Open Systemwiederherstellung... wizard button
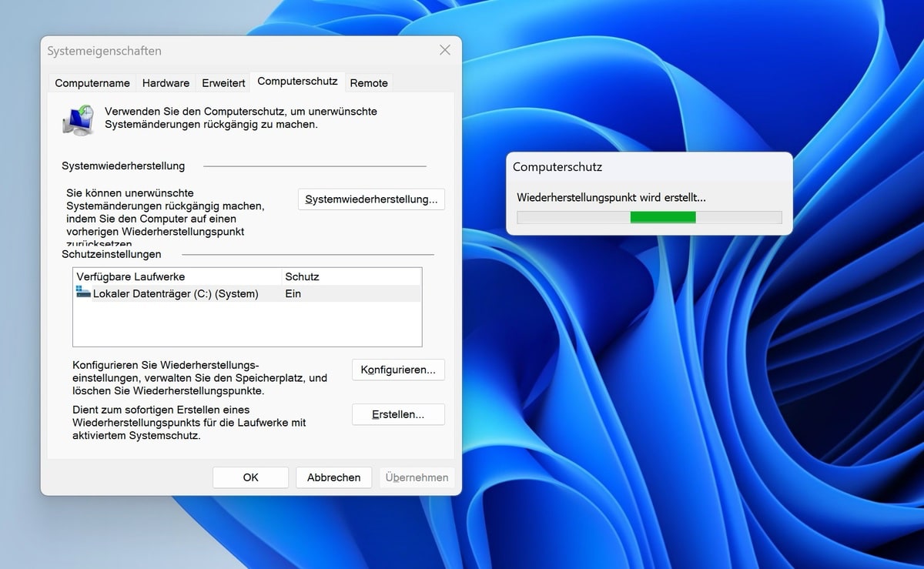This screenshot has height=569, width=924. pyautogui.click(x=371, y=199)
